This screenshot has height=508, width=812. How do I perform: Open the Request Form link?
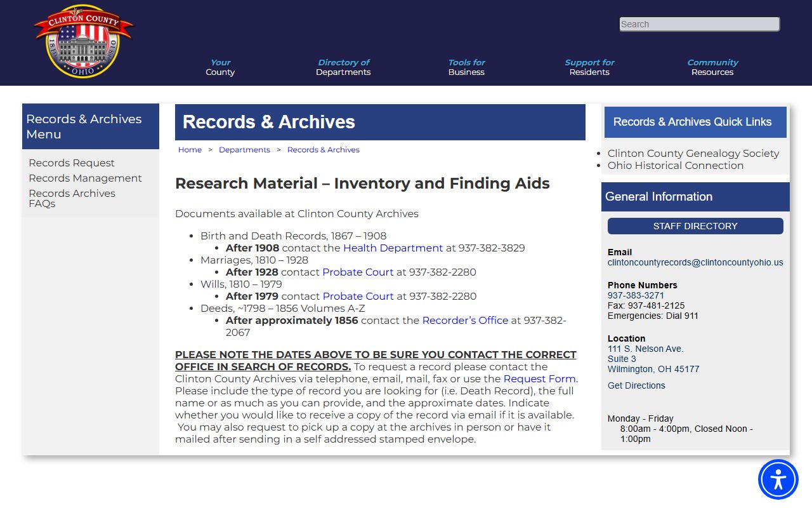pos(539,379)
